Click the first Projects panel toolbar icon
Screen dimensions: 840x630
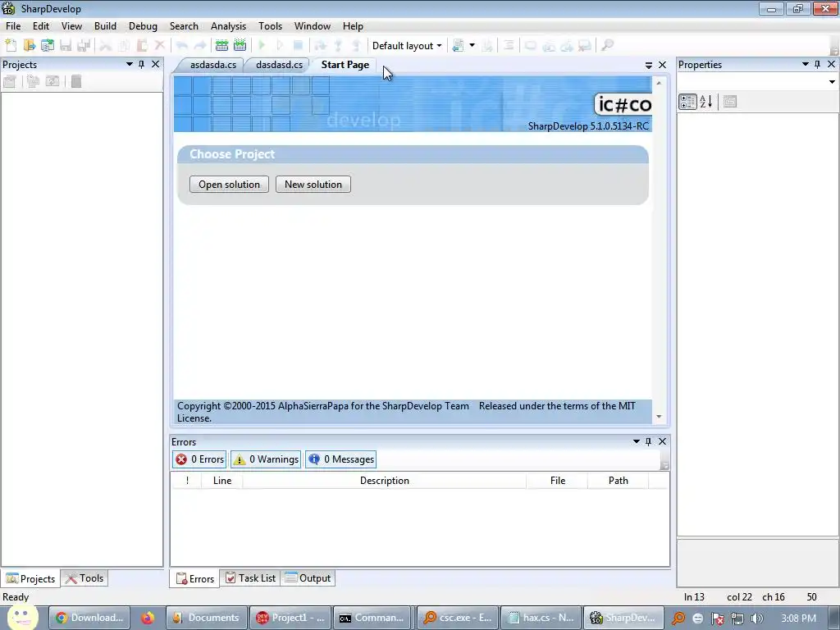click(10, 81)
